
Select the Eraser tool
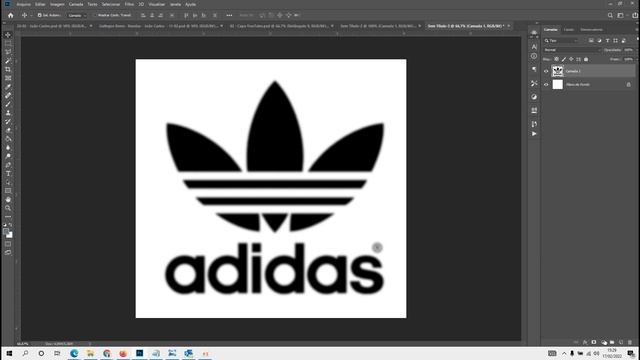[8, 130]
